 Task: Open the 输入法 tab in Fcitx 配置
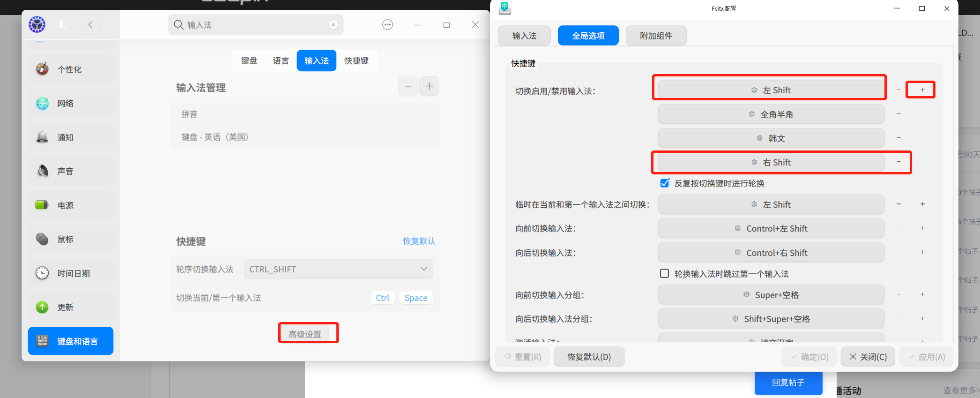524,36
